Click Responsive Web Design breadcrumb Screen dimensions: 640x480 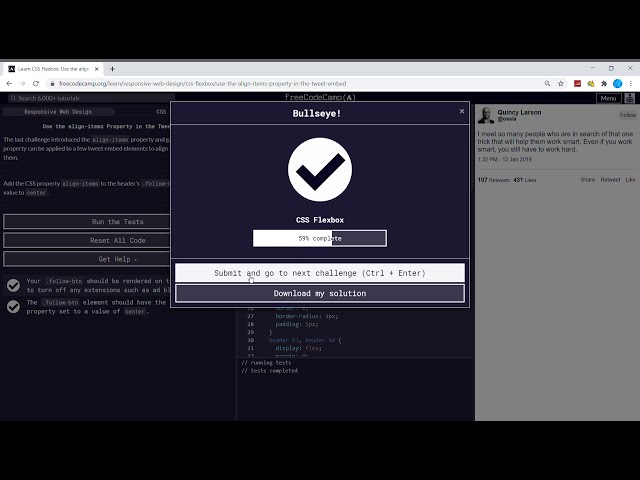pyautogui.click(x=58, y=112)
